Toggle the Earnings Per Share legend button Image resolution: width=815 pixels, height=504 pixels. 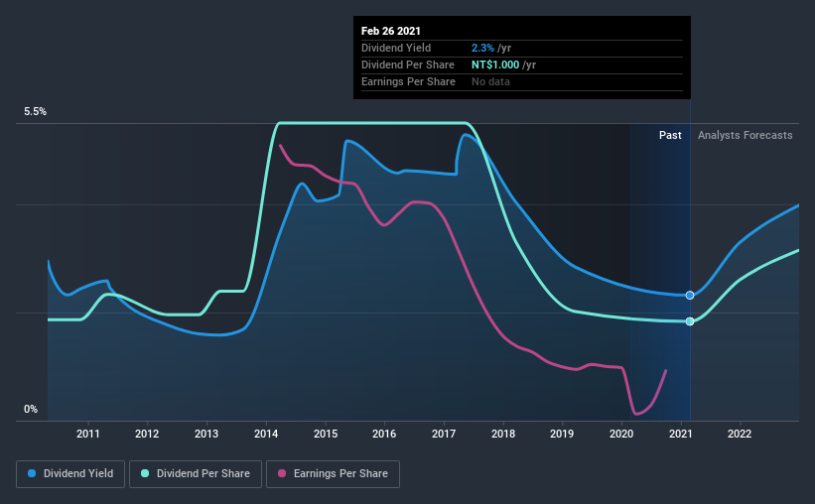(334, 474)
